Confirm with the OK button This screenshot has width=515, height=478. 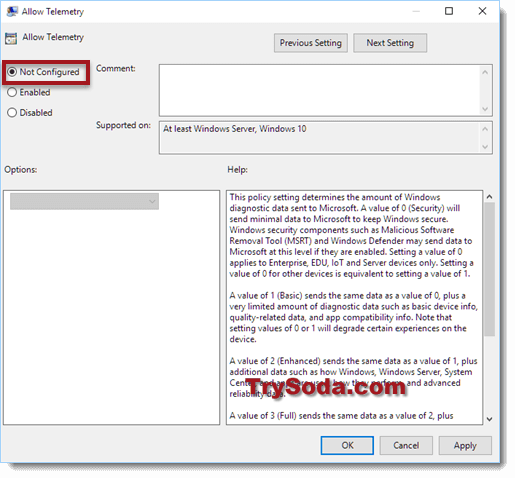347,445
